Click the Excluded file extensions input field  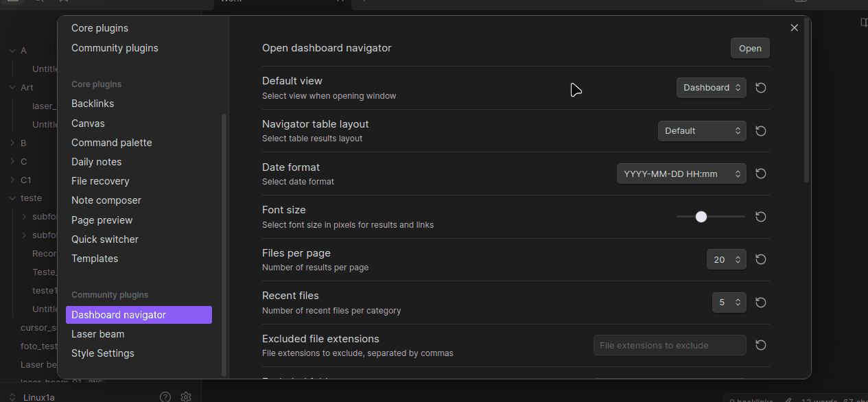click(669, 345)
